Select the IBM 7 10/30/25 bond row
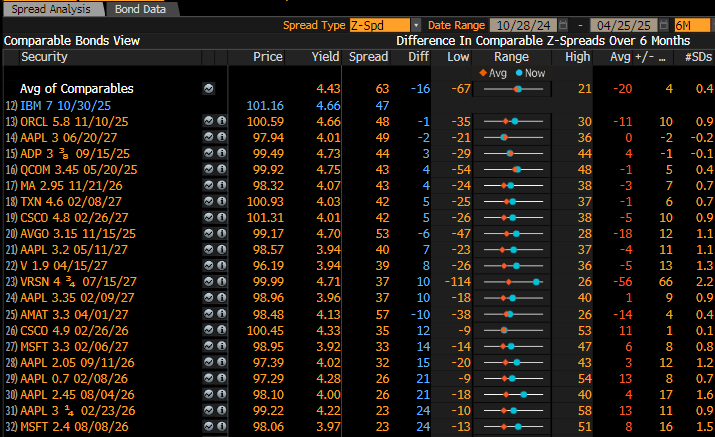Screen dimensions: 715x437 [66, 105]
